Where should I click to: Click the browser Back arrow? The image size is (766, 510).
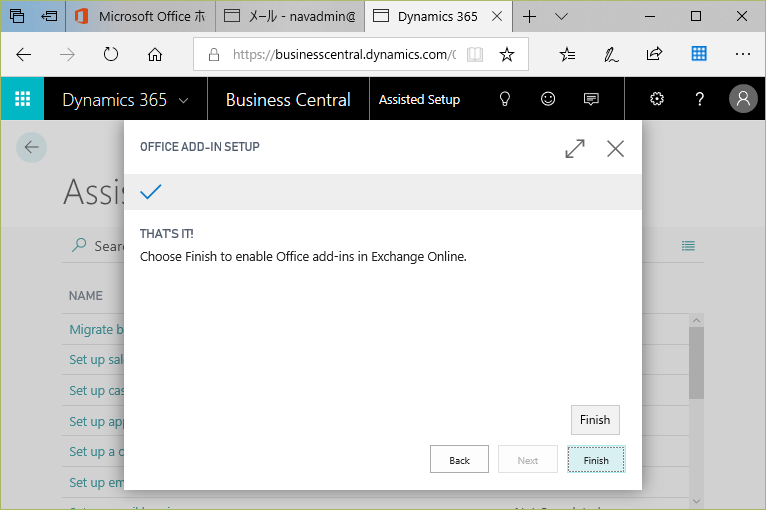tap(23, 54)
